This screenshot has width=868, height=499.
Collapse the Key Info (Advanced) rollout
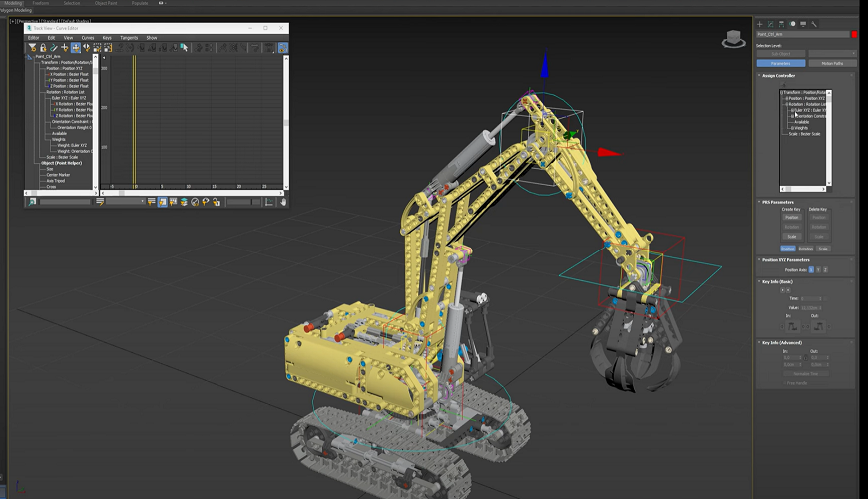point(781,343)
